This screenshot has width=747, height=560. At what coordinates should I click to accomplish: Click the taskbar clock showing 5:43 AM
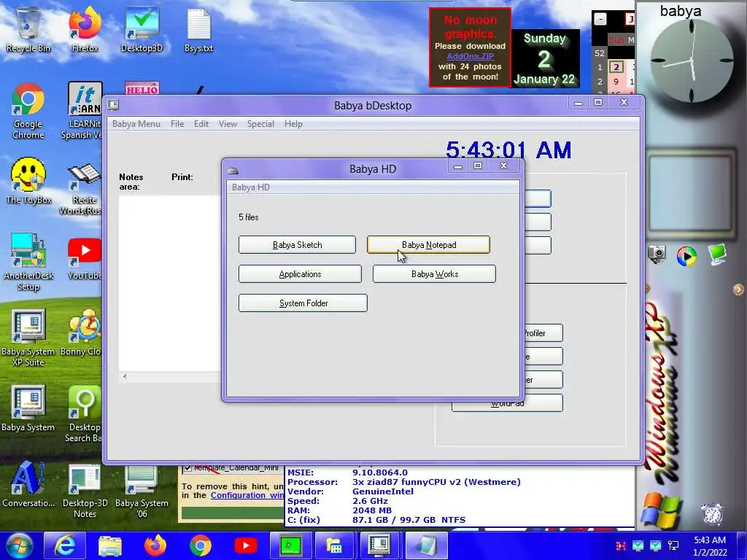coord(709,545)
